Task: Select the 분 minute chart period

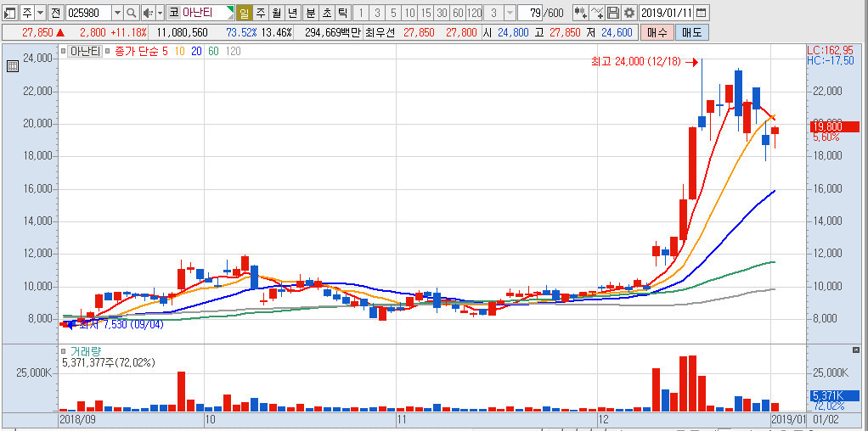Action: click(x=311, y=12)
